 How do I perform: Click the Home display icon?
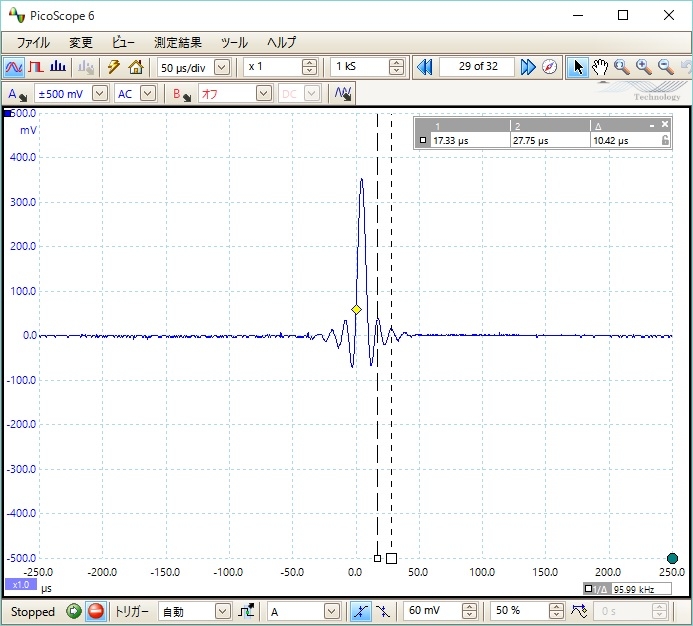tap(135, 67)
